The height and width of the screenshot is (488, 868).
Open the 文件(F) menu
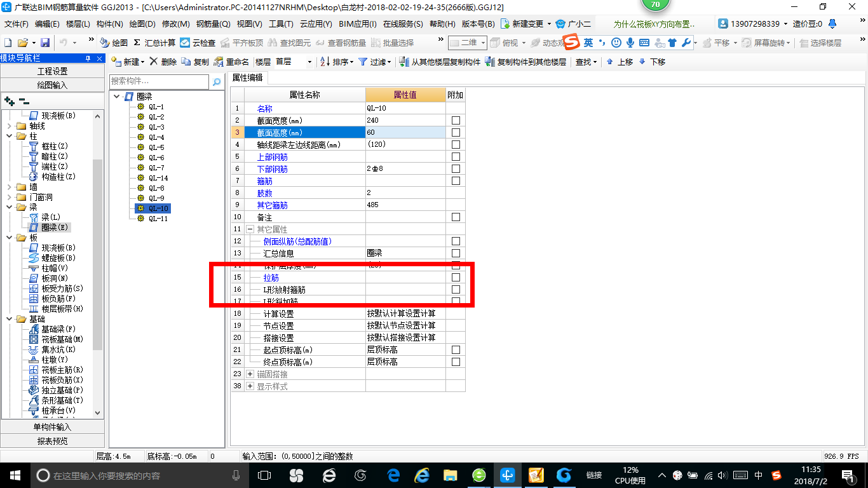tap(17, 24)
